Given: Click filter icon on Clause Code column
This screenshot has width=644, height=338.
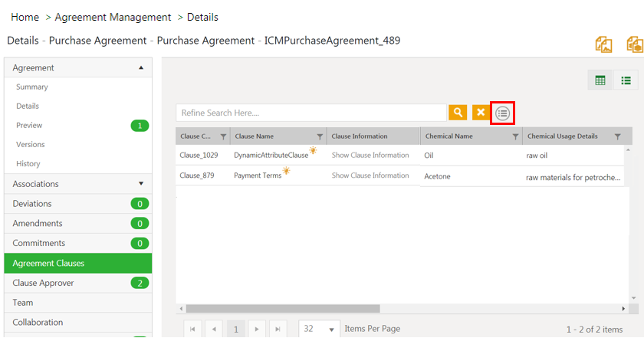Looking at the screenshot, I should coord(223,136).
